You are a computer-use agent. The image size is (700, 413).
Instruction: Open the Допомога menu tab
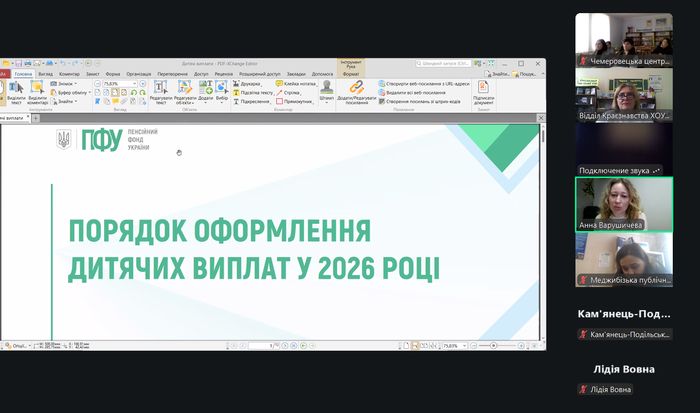click(x=322, y=73)
